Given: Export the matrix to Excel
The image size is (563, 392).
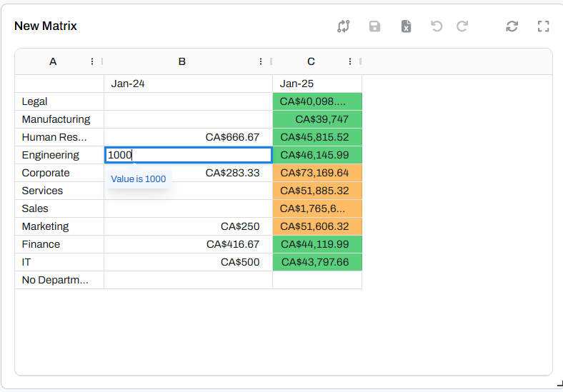Looking at the screenshot, I should [406, 26].
